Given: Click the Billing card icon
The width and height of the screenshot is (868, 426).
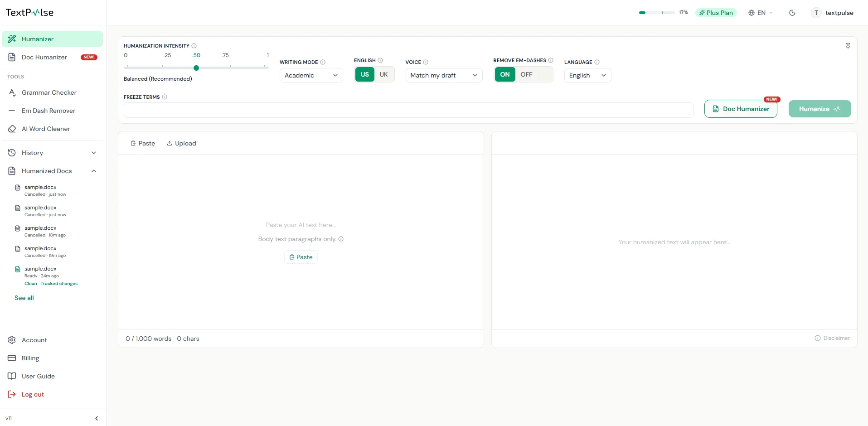Looking at the screenshot, I should [x=12, y=358].
